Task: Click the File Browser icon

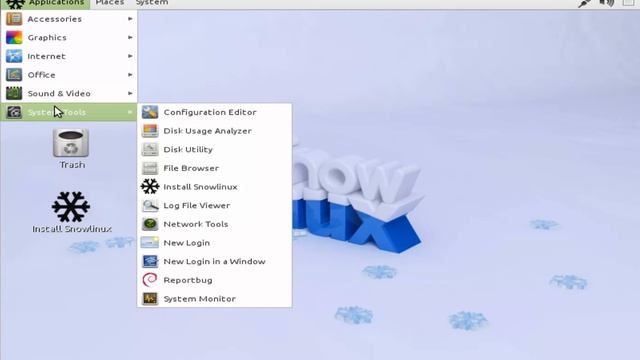Action: click(x=150, y=168)
